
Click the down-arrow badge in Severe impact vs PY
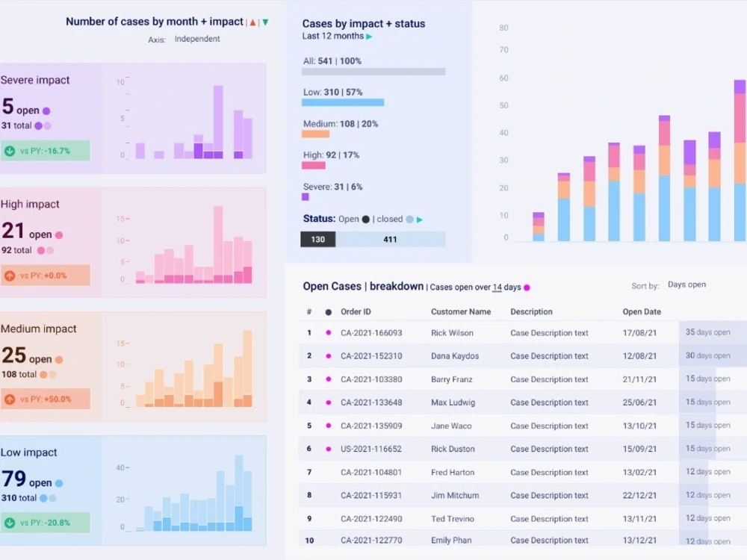(x=10, y=149)
